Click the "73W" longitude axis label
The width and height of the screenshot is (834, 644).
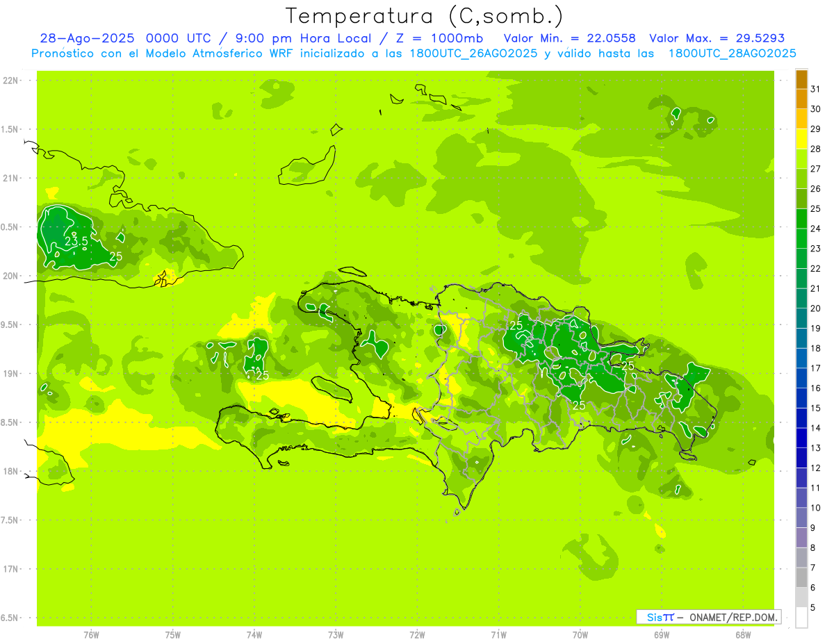click(336, 635)
